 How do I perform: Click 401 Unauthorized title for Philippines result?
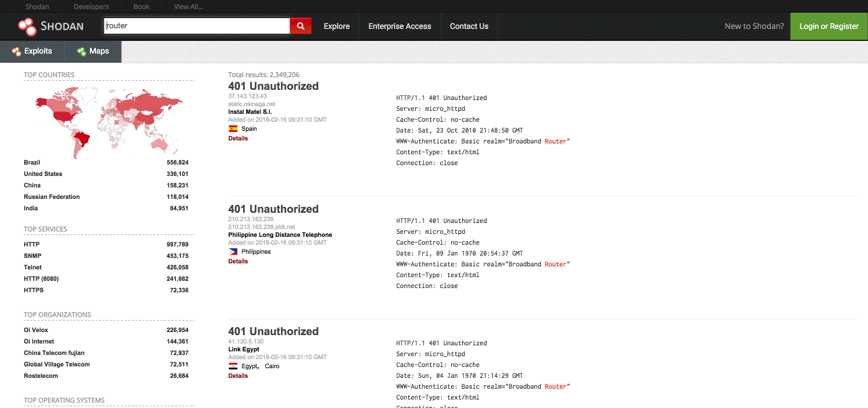[273, 209]
